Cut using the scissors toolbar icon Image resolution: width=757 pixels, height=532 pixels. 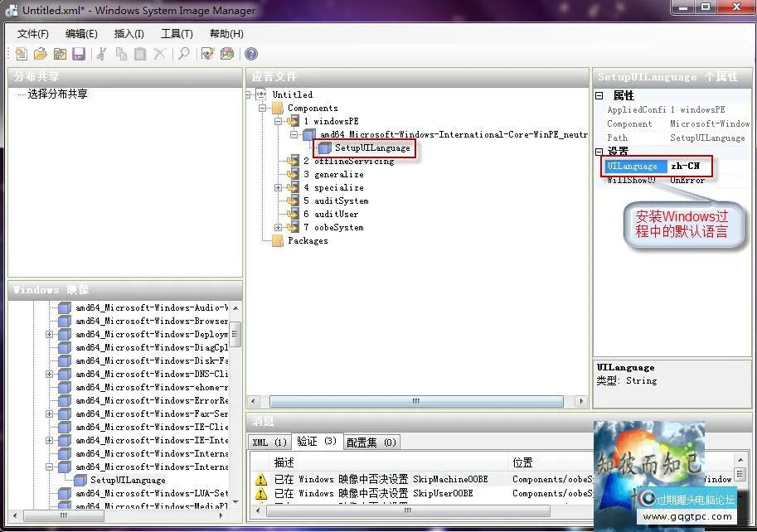tap(101, 53)
